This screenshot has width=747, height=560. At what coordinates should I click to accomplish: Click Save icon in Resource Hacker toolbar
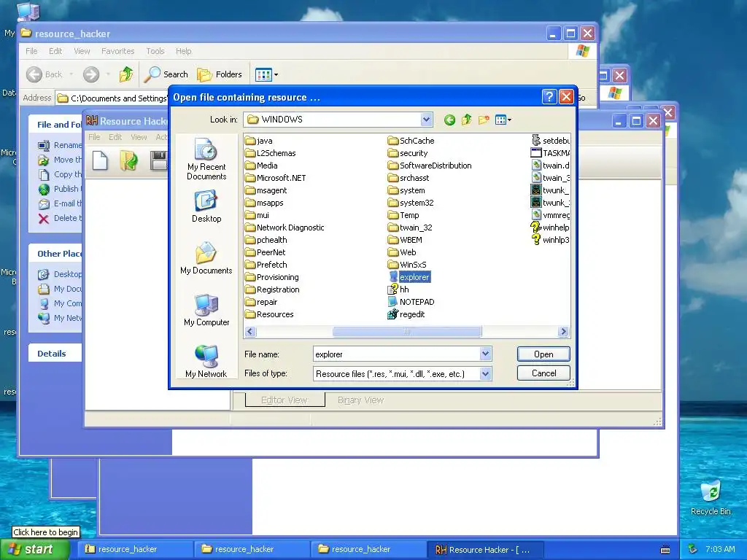coord(158,160)
